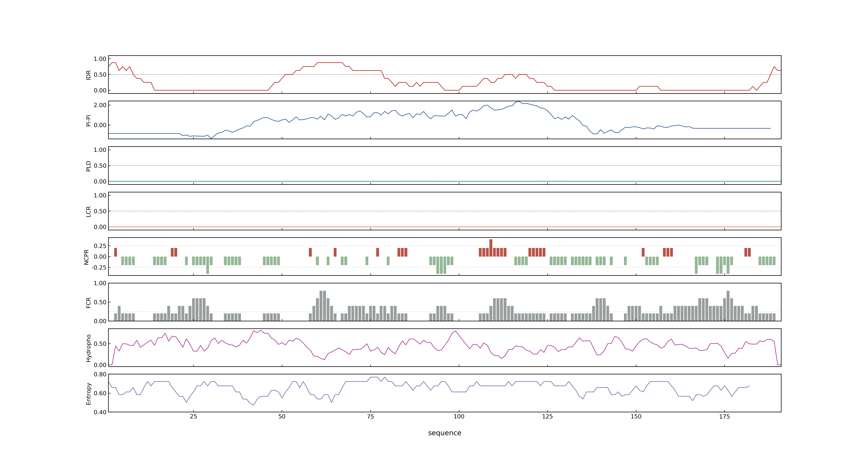868x463 pixels.
Task: Click the x-axis tick label 100
Action: pos(459,416)
